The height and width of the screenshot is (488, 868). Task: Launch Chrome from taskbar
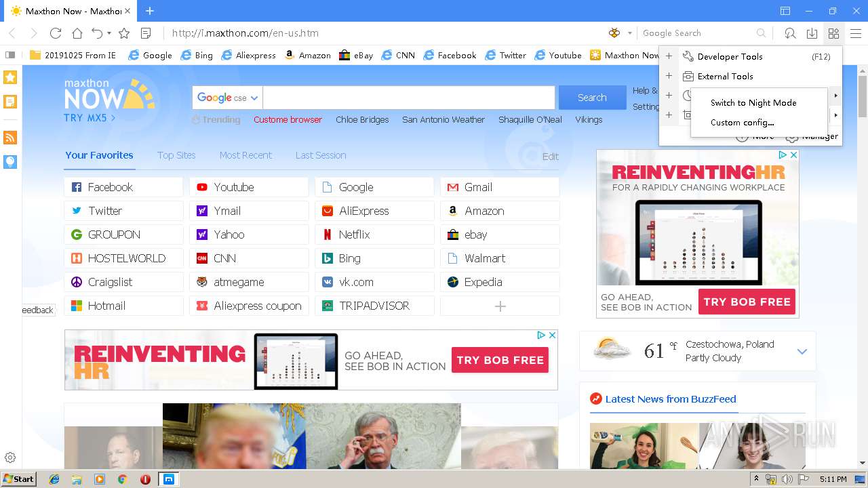pos(123,479)
